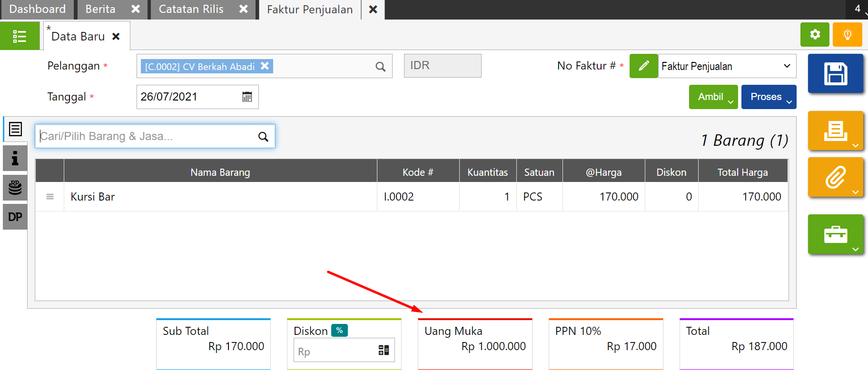Click the PCS unit cell

click(x=540, y=197)
